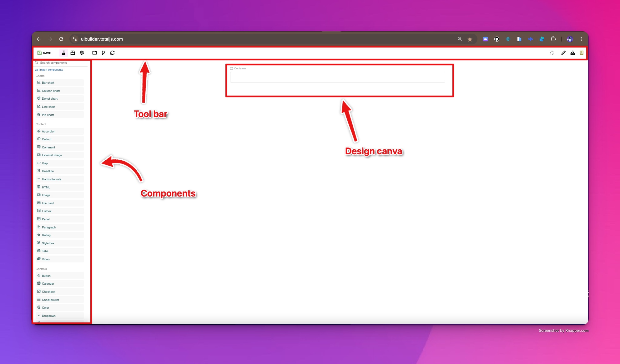The height and width of the screenshot is (364, 620).
Task: Click Donut chart in Charts section
Action: point(49,98)
